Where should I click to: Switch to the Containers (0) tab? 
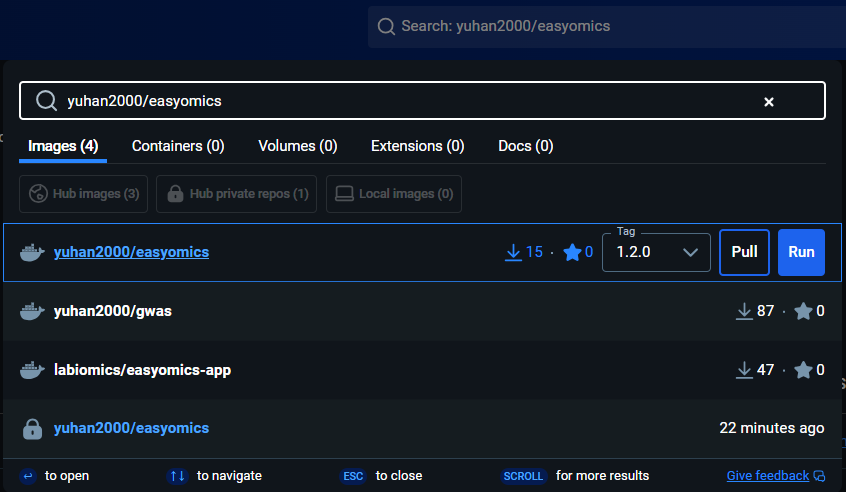[x=178, y=146]
